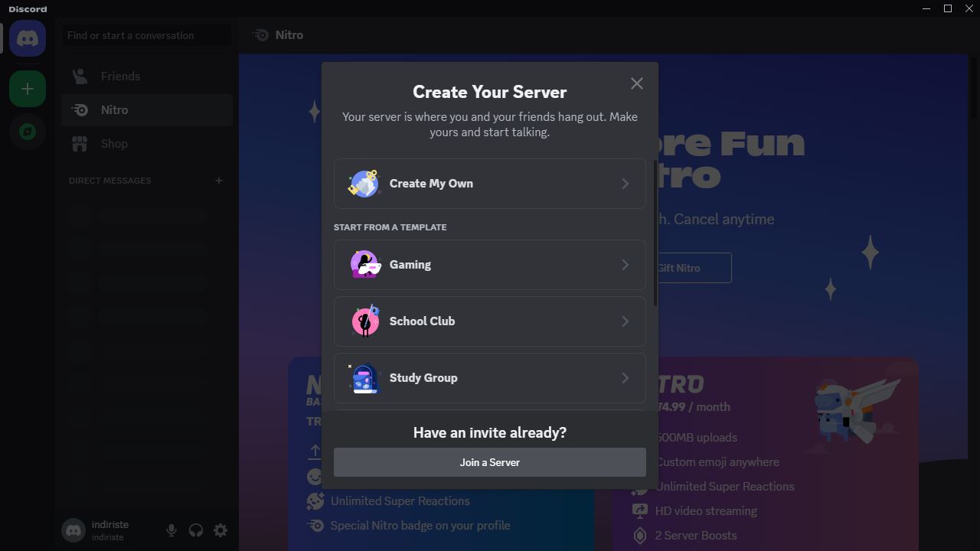Expand the Study Group chevron
980x551 pixels.
625,378
